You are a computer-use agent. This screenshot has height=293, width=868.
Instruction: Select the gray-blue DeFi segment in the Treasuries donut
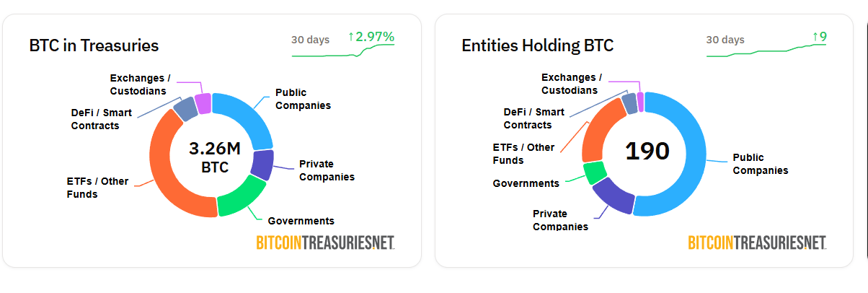[186, 109]
